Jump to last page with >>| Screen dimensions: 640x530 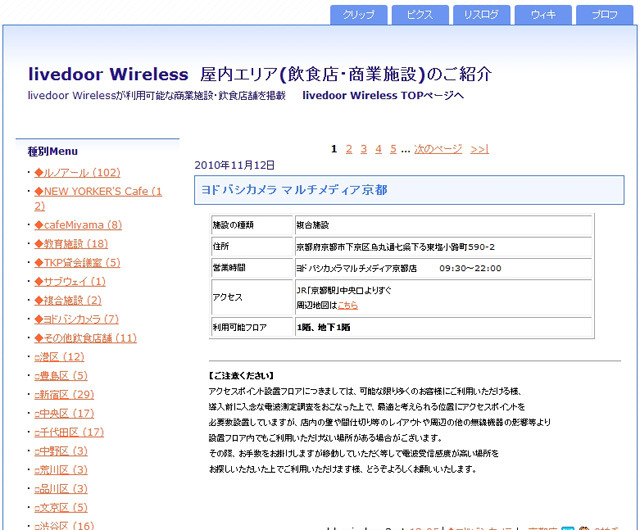(x=480, y=149)
